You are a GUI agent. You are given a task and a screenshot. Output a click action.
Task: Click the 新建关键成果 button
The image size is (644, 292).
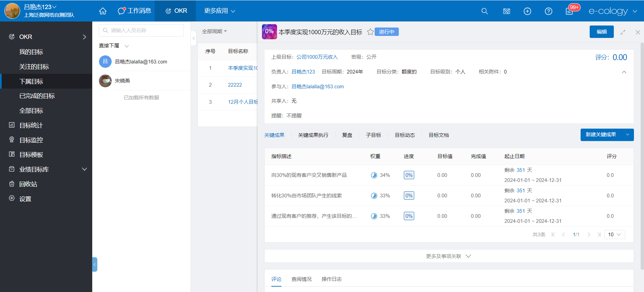(x=601, y=135)
